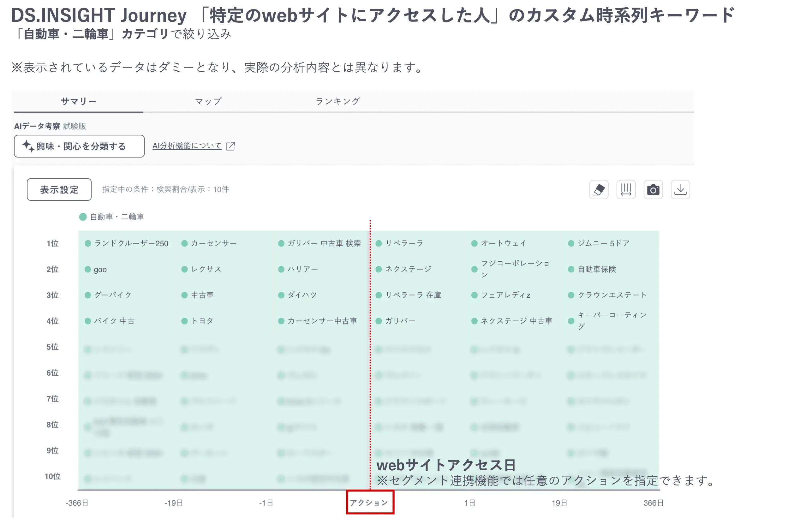Open the 表示設定 button

click(59, 189)
